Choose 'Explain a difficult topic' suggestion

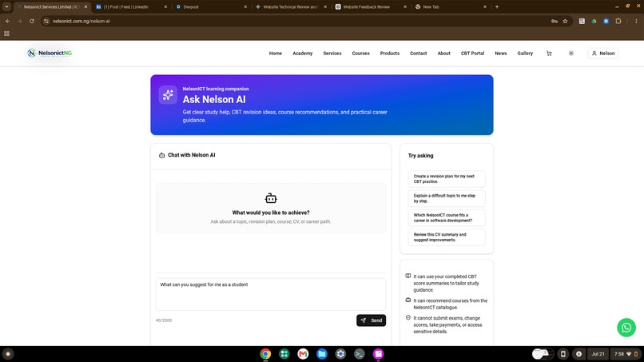(447, 198)
